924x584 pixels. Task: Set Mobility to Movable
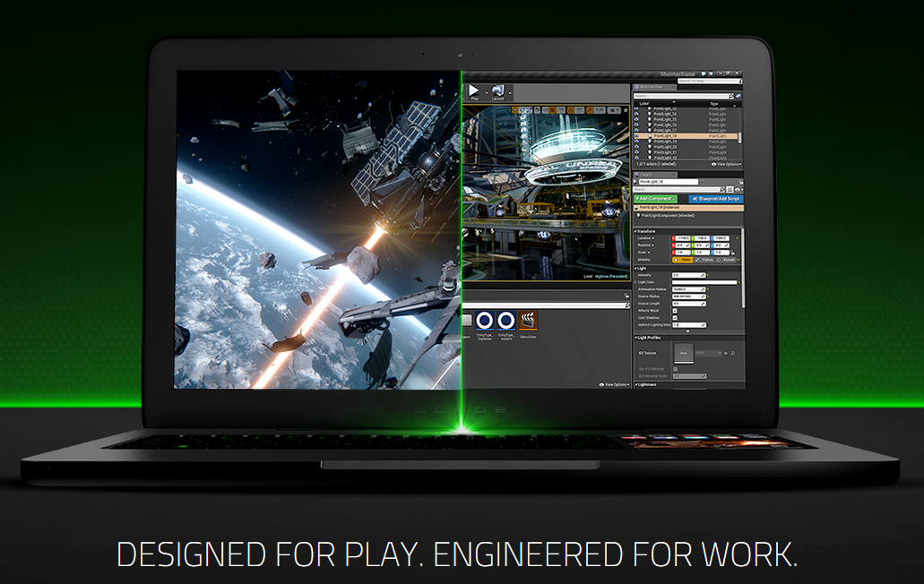(x=727, y=260)
